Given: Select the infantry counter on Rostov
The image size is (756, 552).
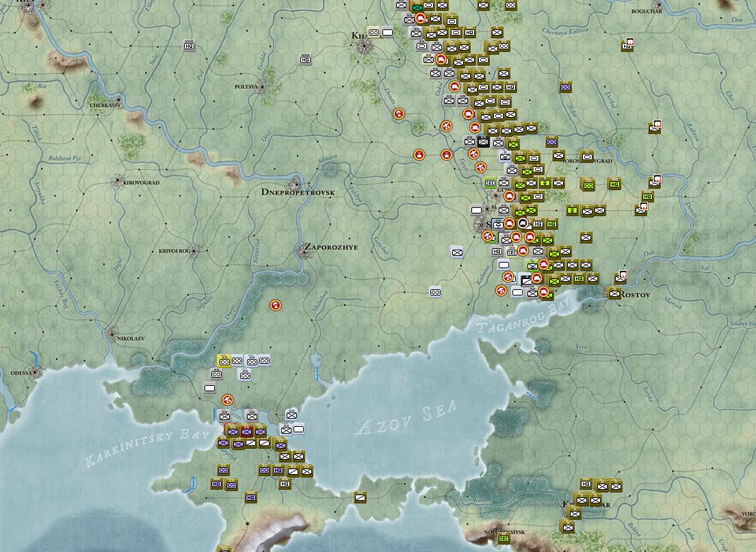Looking at the screenshot, I should [614, 293].
